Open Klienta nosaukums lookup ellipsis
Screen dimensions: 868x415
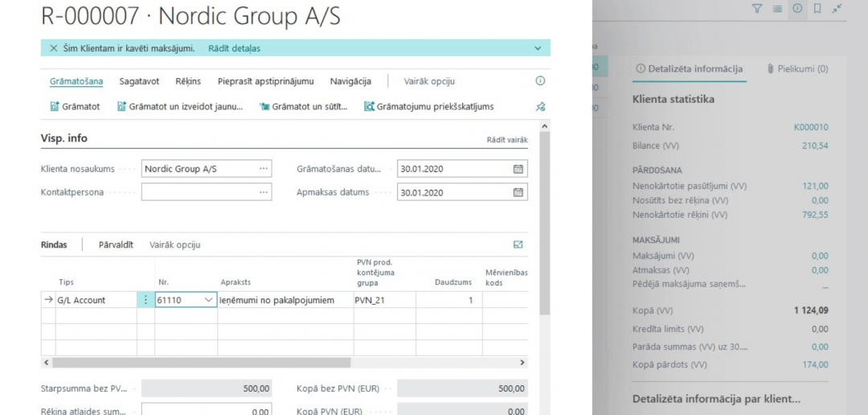(x=263, y=170)
